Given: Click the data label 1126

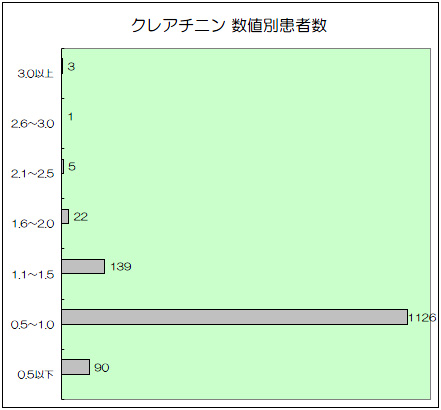Looking at the screenshot, I should pyautogui.click(x=422, y=318).
